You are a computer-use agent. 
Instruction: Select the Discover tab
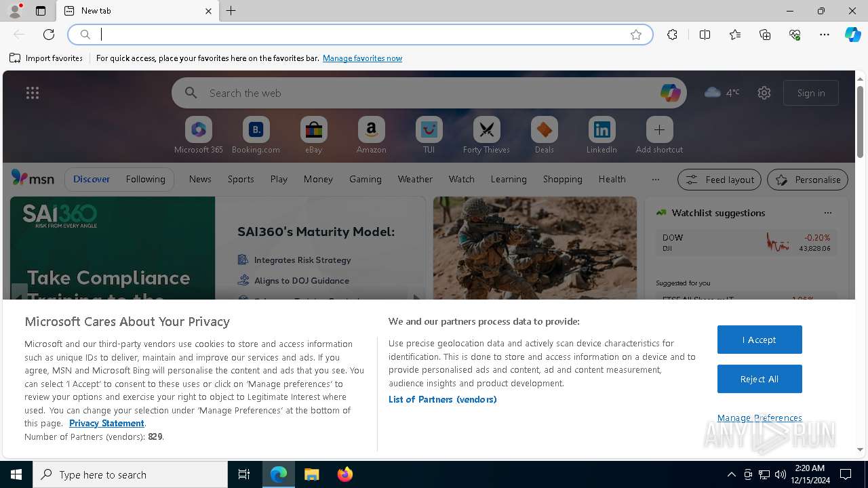tap(92, 179)
